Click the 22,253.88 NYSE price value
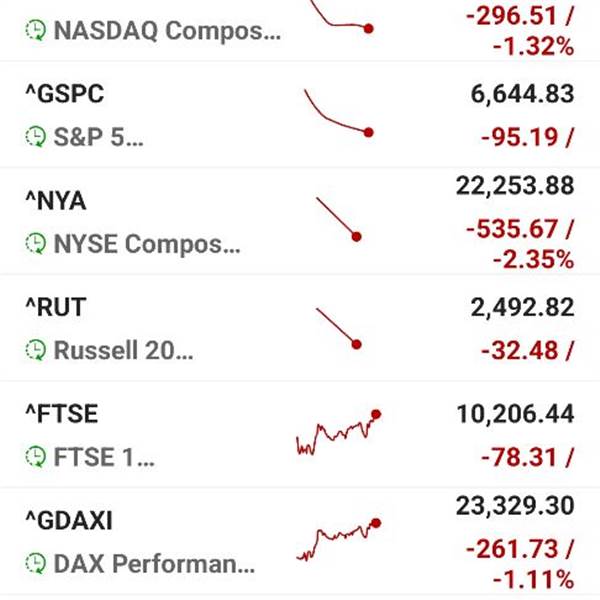Viewport: 600px width, 600px height. (x=515, y=186)
